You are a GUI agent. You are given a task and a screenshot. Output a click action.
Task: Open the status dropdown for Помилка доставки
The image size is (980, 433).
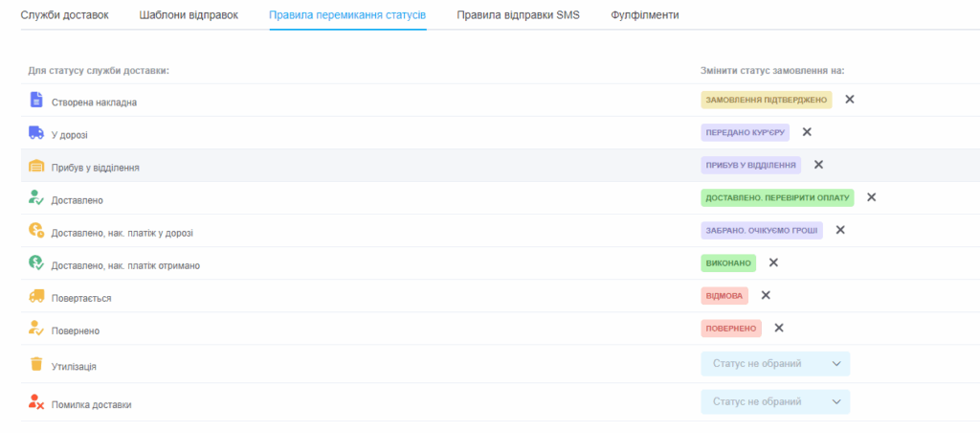[x=775, y=401]
